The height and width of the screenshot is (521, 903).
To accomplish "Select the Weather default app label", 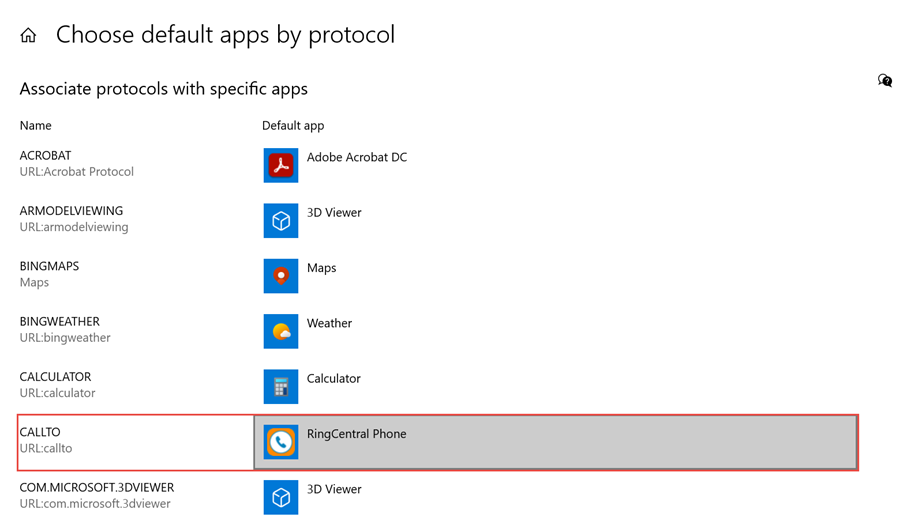I will [329, 323].
